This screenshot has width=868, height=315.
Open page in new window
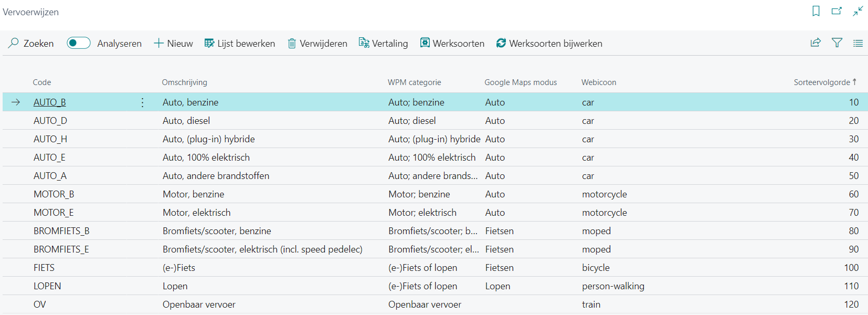[x=837, y=11]
